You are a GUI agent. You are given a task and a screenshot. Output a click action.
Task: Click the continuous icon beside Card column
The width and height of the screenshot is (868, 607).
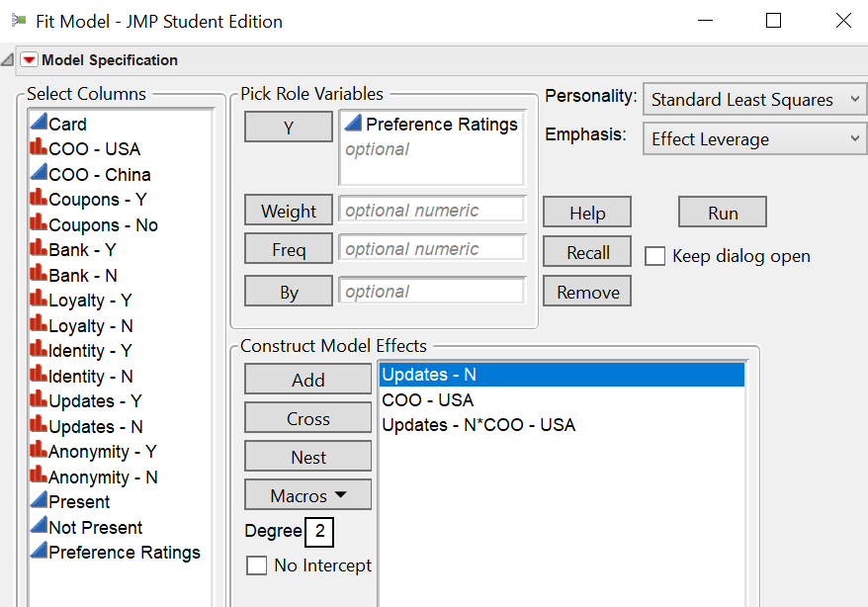pos(39,123)
